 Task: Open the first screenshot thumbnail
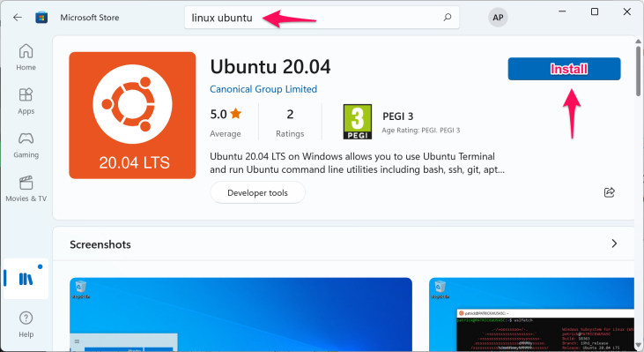tap(241, 315)
